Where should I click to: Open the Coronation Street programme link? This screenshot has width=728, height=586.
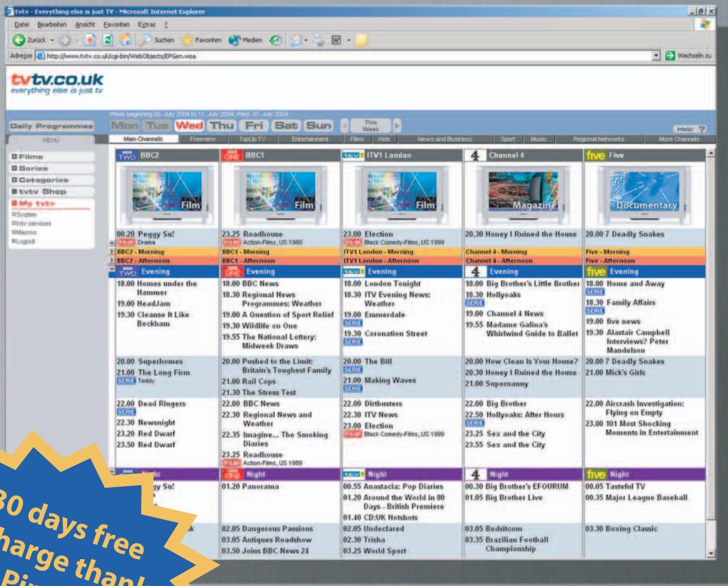396,334
